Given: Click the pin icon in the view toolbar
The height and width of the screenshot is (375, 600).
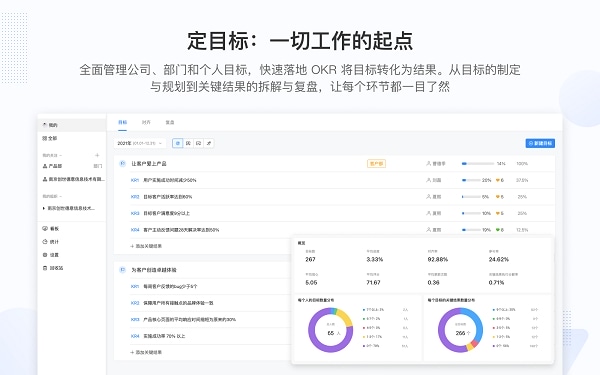Looking at the screenshot, I should (x=209, y=143).
